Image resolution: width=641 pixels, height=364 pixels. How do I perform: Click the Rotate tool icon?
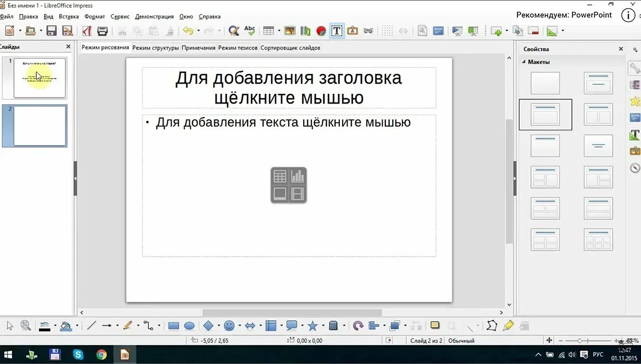358,326
